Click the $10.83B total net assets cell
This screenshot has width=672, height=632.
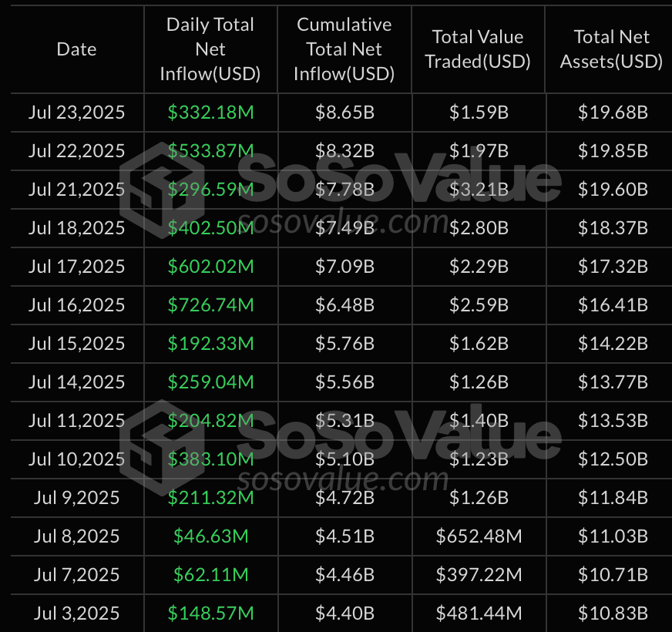point(612,614)
